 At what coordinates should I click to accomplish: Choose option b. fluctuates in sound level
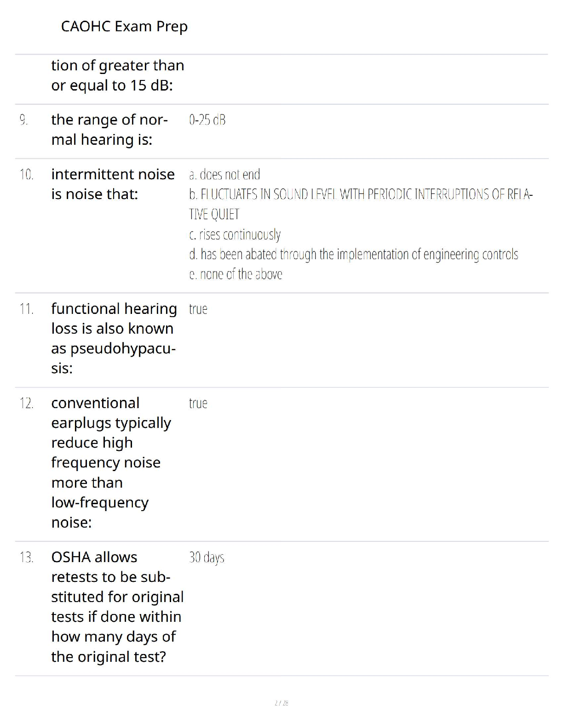361,204
